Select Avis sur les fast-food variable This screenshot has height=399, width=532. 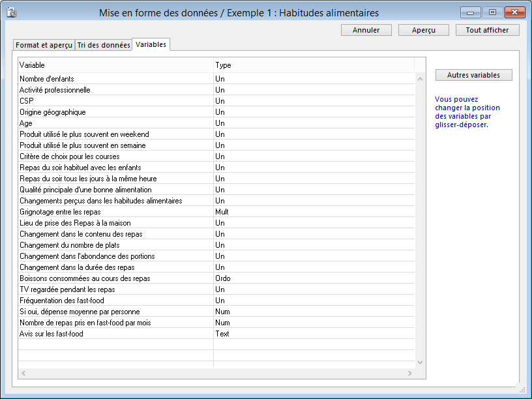[216, 334]
